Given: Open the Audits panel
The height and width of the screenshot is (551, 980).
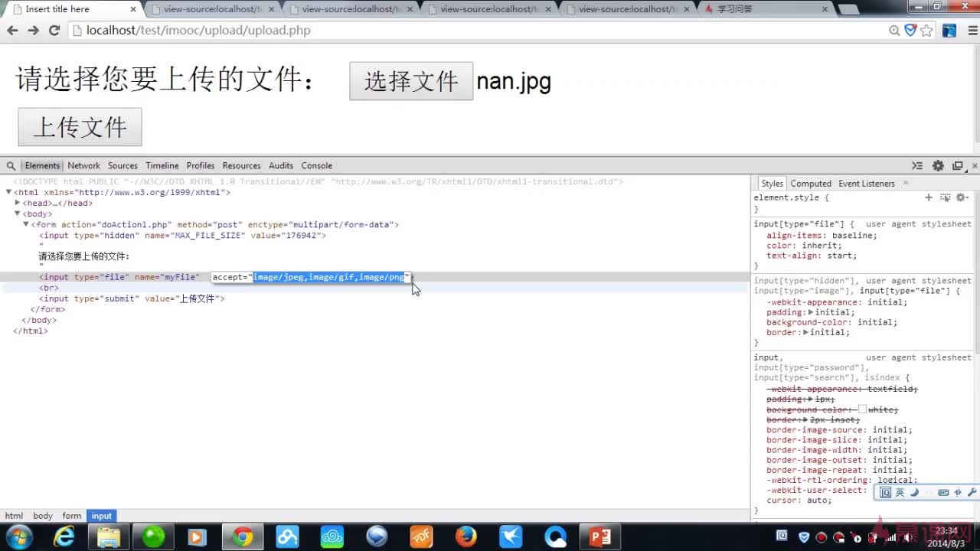Looking at the screenshot, I should coord(281,166).
